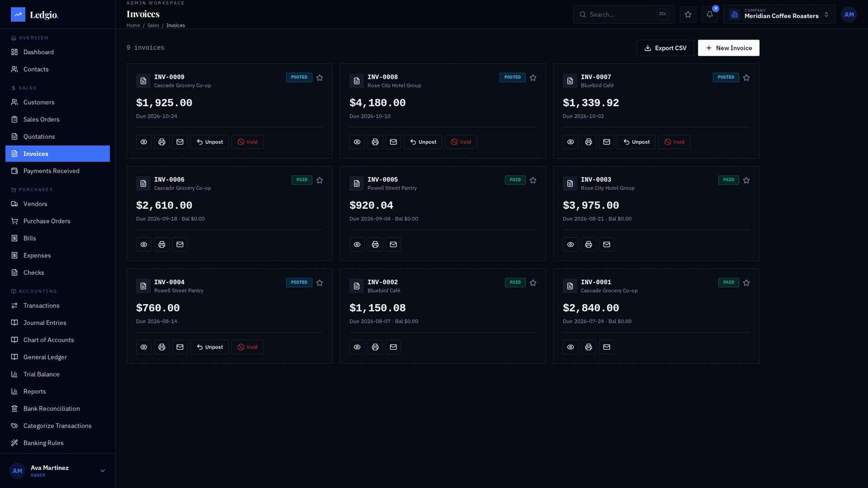The image size is (868, 488).
Task: Toggle star on invoice INV-0004
Action: click(320, 282)
